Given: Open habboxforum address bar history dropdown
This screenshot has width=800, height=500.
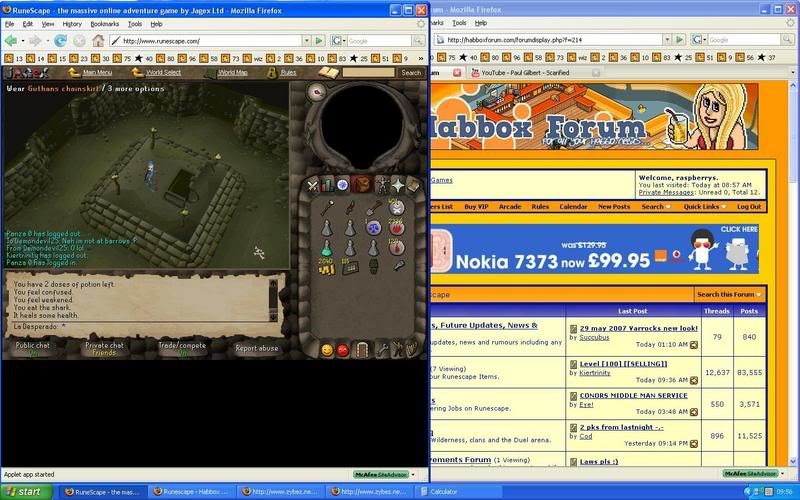Looking at the screenshot, I should pyautogui.click(x=667, y=40).
